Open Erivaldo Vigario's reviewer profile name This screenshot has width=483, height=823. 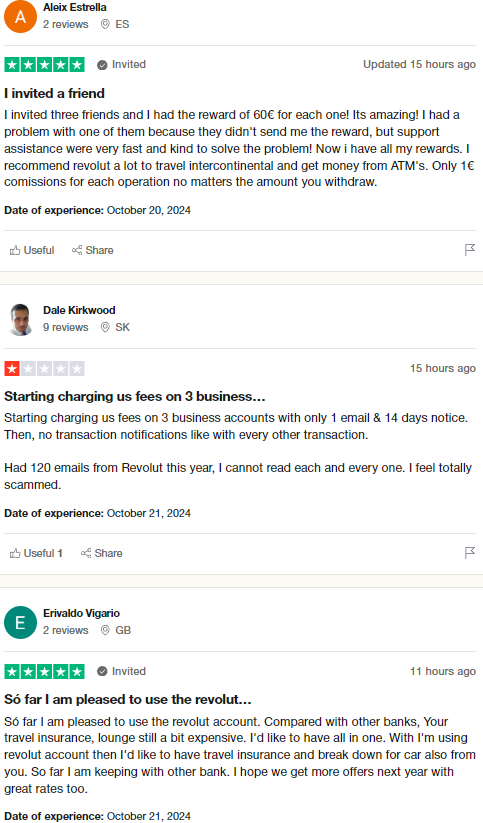tap(81, 613)
